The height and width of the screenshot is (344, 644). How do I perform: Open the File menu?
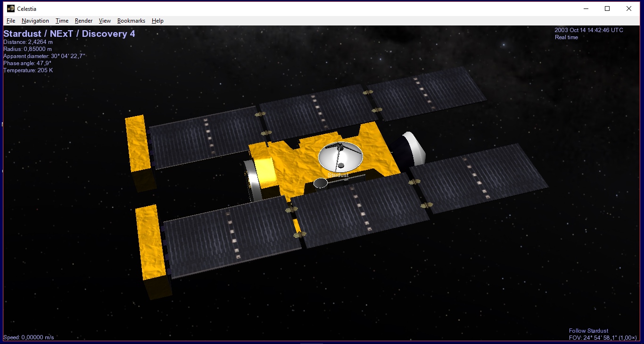(11, 21)
